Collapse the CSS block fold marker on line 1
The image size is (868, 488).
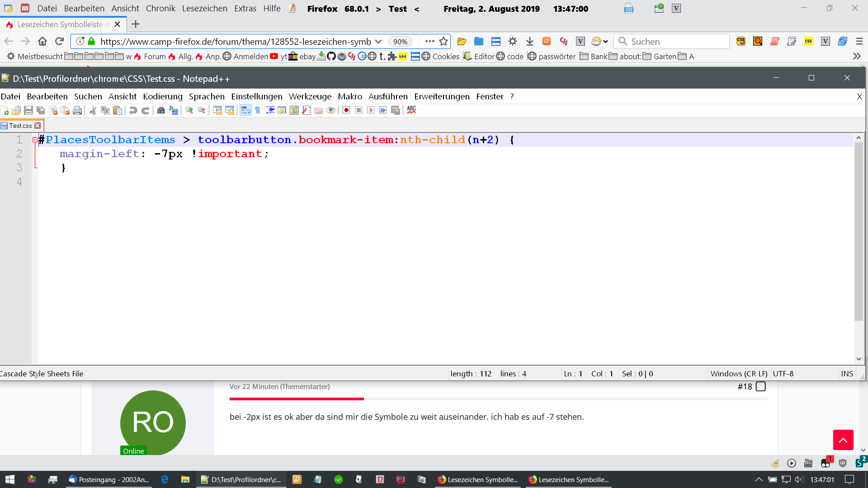[x=35, y=140]
